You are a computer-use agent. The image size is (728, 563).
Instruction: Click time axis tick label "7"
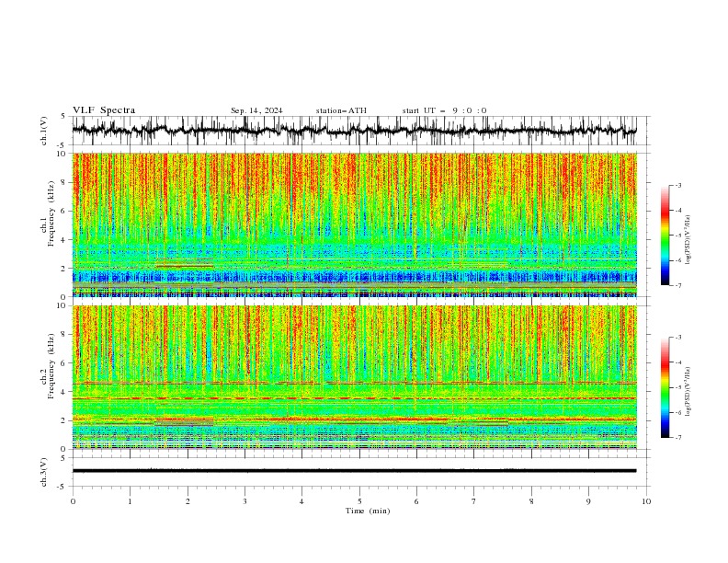474,501
